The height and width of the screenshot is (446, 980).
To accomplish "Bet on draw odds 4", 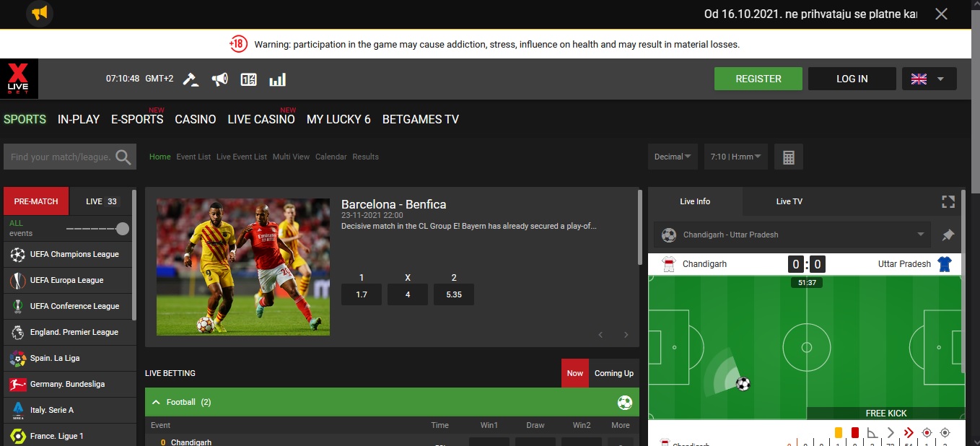I will tap(408, 294).
